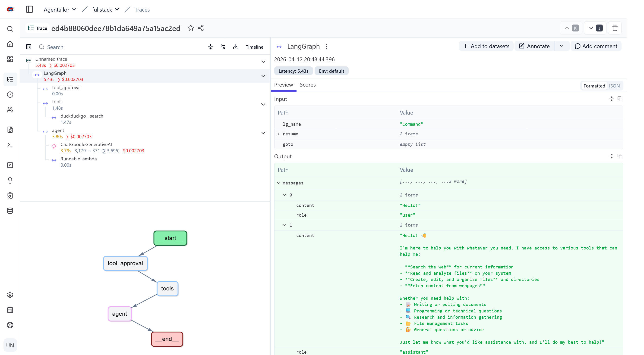Image resolution: width=644 pixels, height=355 pixels.
Task: Open trace tree view settings icon
Action: click(223, 47)
